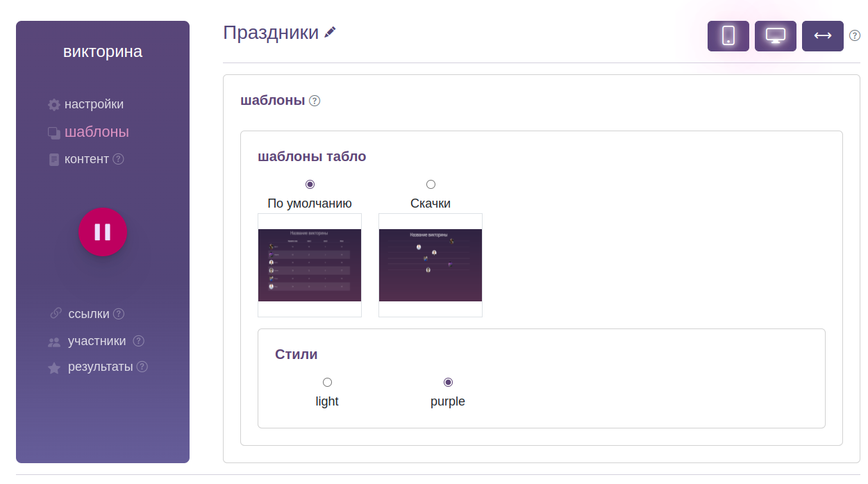868x484 pixels.
Task: Switch to desktop monitor preview
Action: 776,36
